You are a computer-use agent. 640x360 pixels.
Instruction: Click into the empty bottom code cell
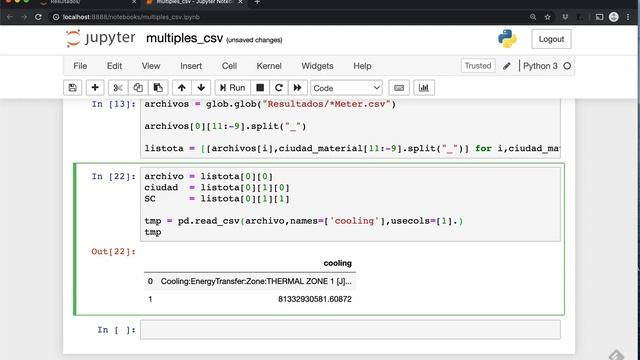coord(350,330)
